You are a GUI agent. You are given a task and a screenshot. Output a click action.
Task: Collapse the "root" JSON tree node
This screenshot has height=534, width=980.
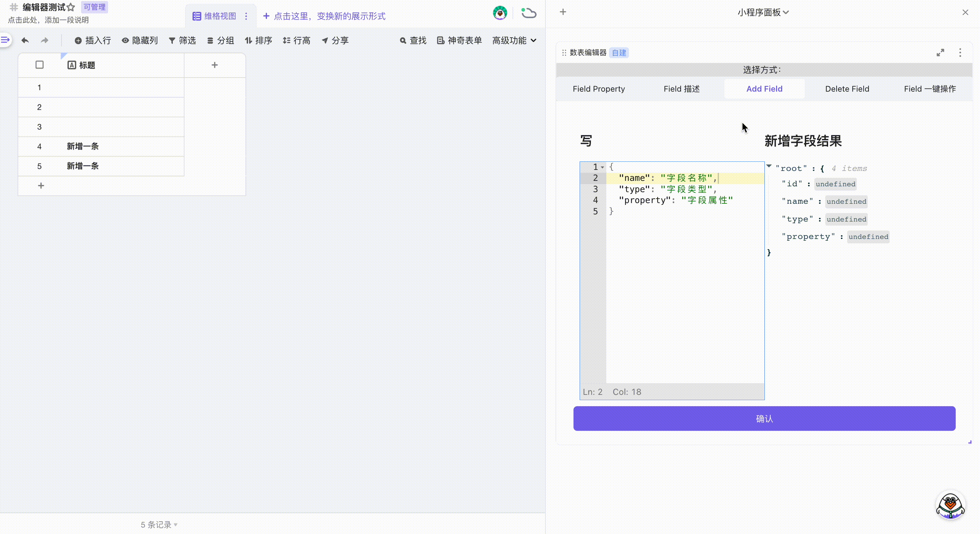[769, 166]
